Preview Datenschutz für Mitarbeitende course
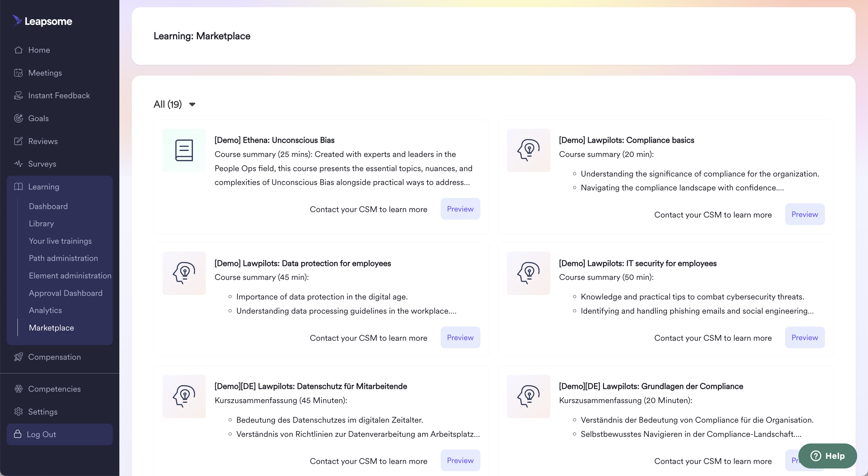 tap(460, 461)
